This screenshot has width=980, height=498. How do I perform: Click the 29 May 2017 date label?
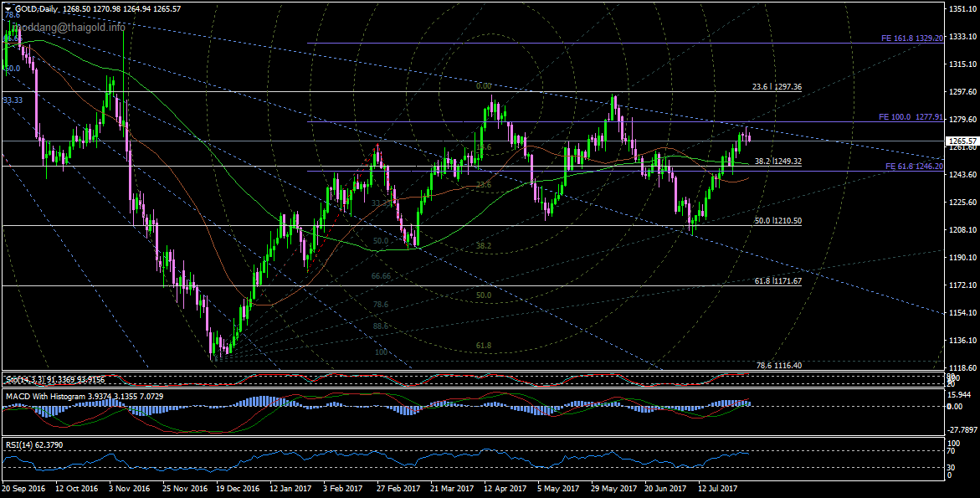click(x=613, y=488)
